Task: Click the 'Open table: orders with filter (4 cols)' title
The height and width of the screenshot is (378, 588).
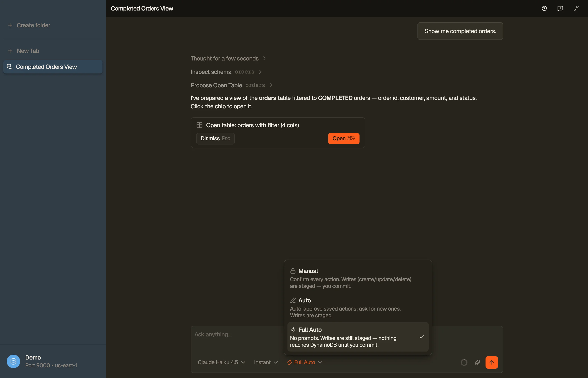Action: click(252, 125)
